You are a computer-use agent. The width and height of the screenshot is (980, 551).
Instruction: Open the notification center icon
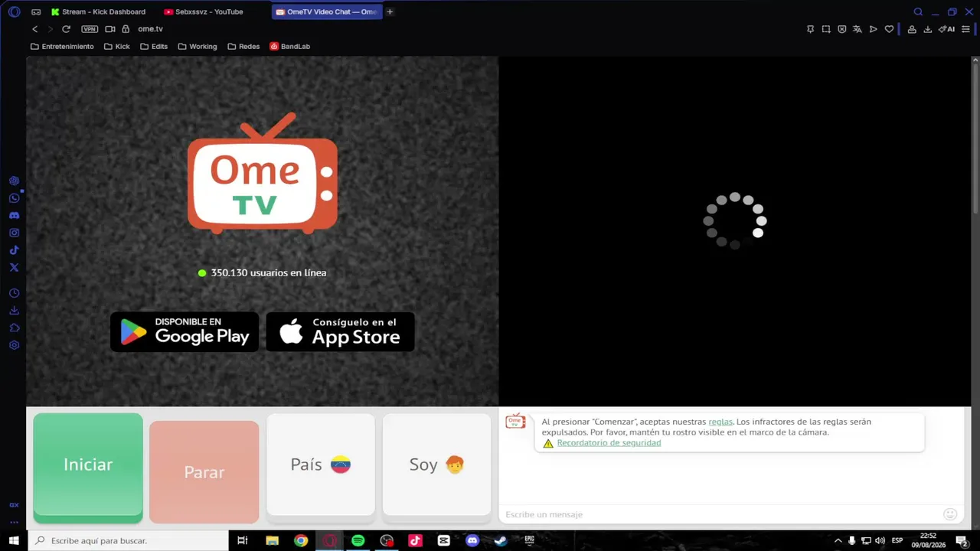[x=962, y=540]
